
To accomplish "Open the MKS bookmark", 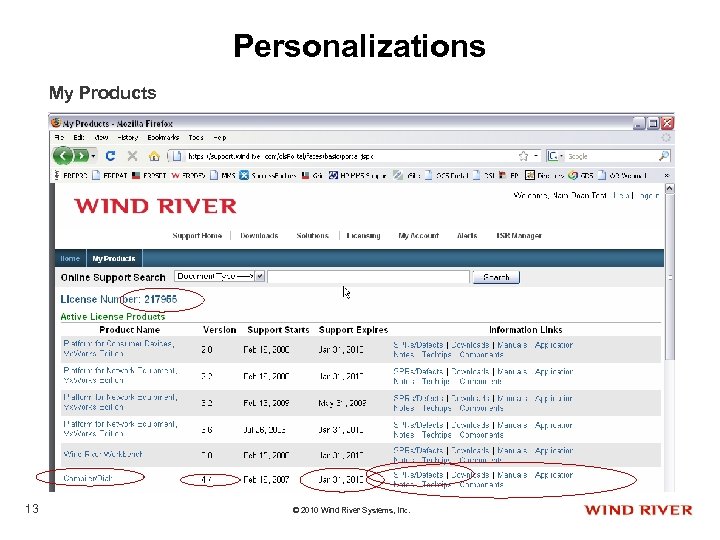I will (223, 175).
